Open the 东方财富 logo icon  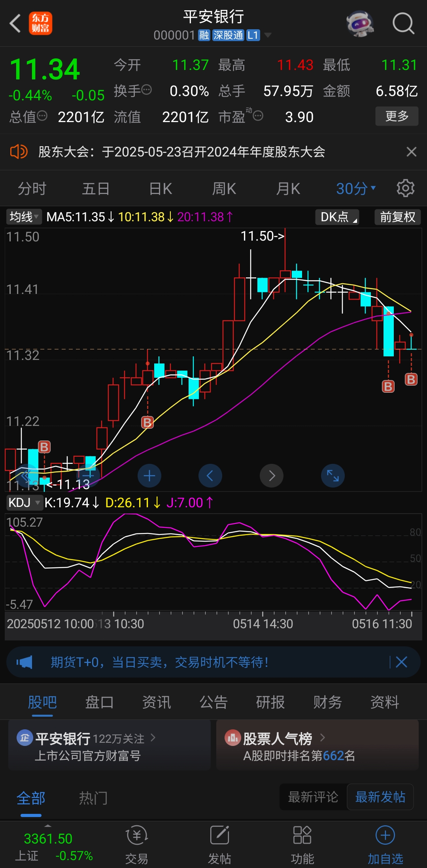coord(40,23)
